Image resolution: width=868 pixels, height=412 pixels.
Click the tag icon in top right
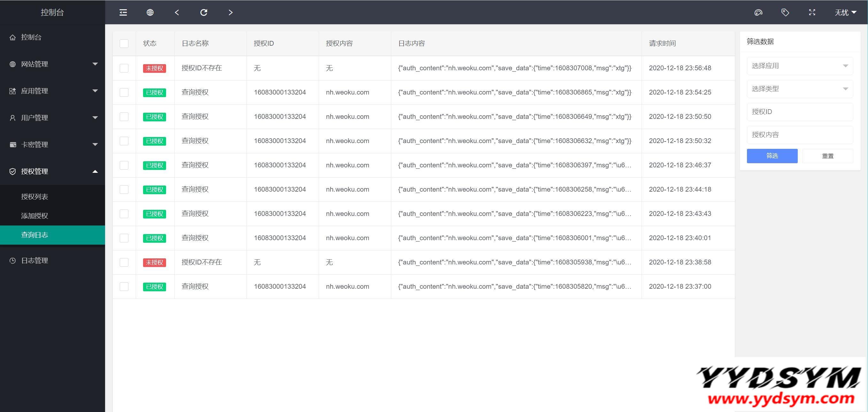[785, 12]
